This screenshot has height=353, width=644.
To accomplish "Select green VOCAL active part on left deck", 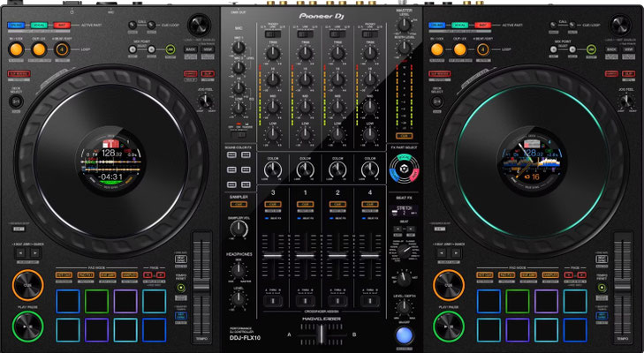I will pyautogui.click(x=39, y=26).
